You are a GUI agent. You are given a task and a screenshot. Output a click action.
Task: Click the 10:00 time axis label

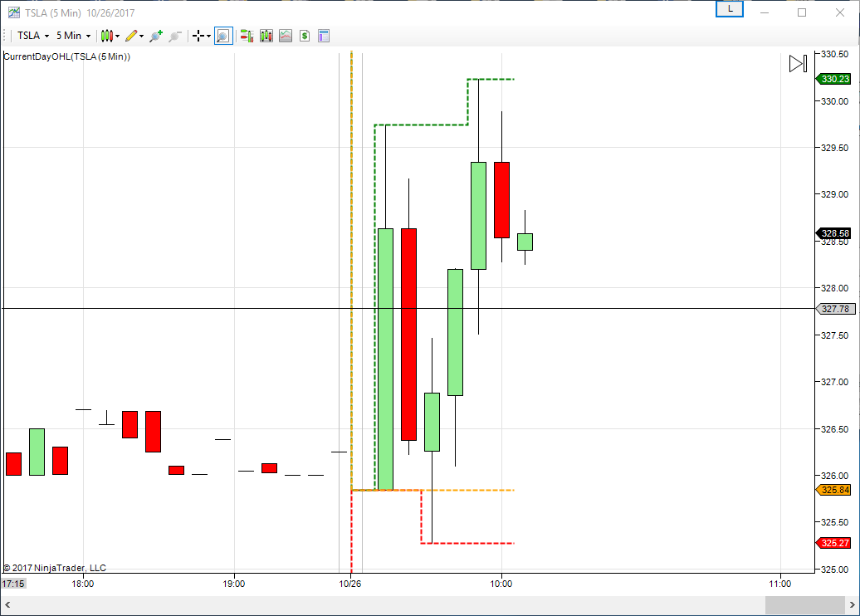click(501, 584)
